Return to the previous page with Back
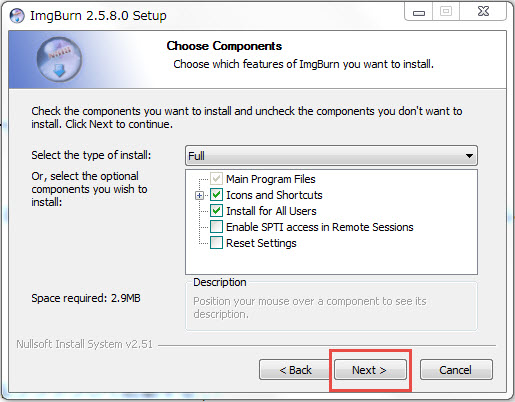This screenshot has height=402, width=515. (x=295, y=370)
